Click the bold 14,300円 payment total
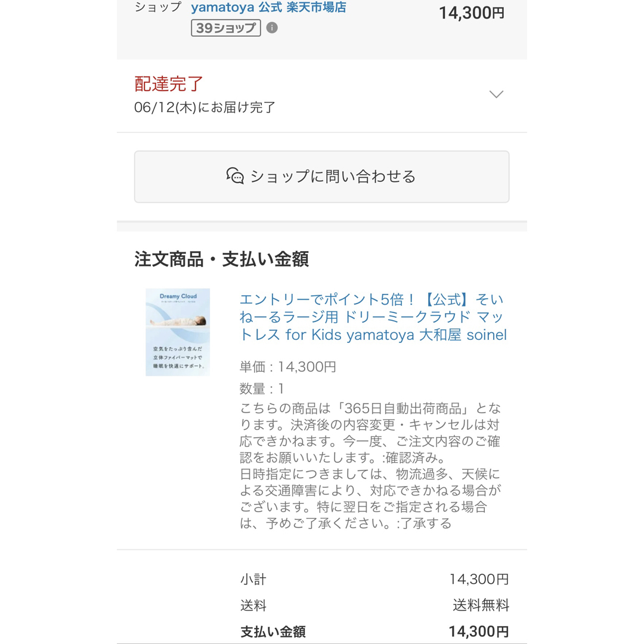Viewport: 644px width, 644px height. pos(478,631)
